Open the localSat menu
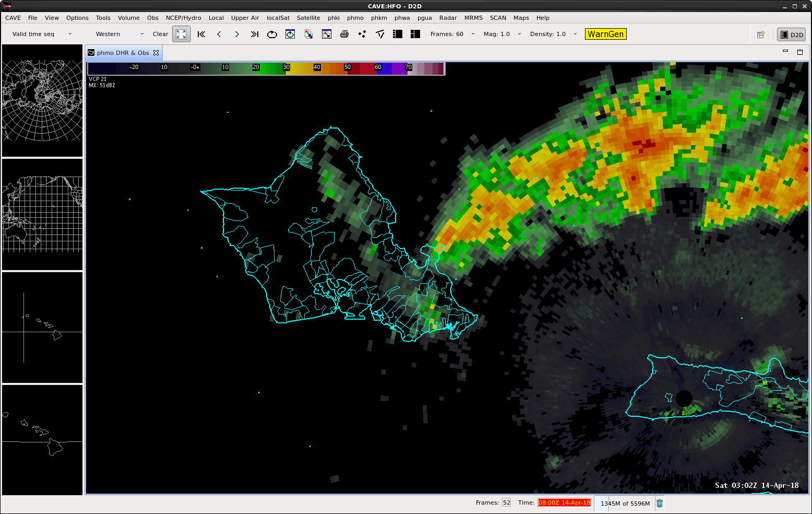The image size is (812, 514). (x=278, y=18)
